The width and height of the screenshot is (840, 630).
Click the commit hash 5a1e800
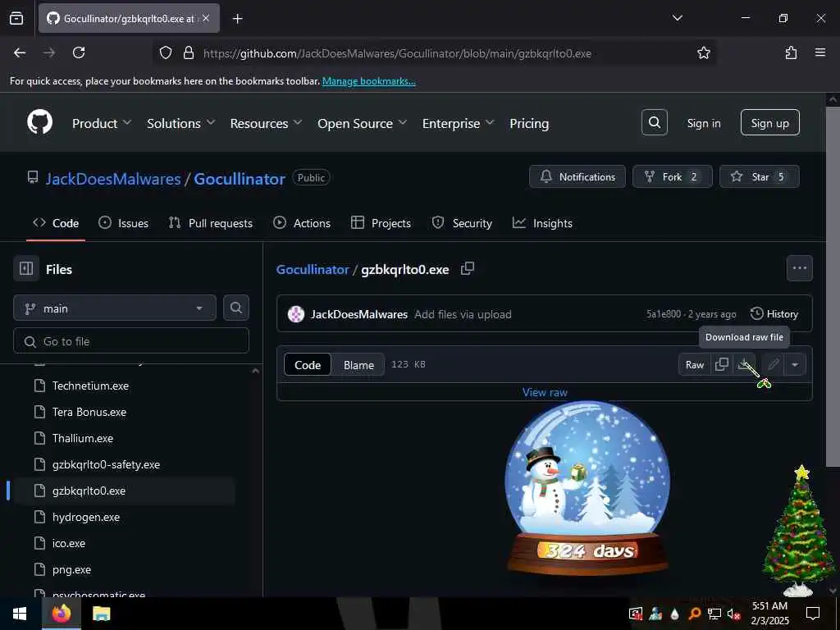tap(663, 314)
